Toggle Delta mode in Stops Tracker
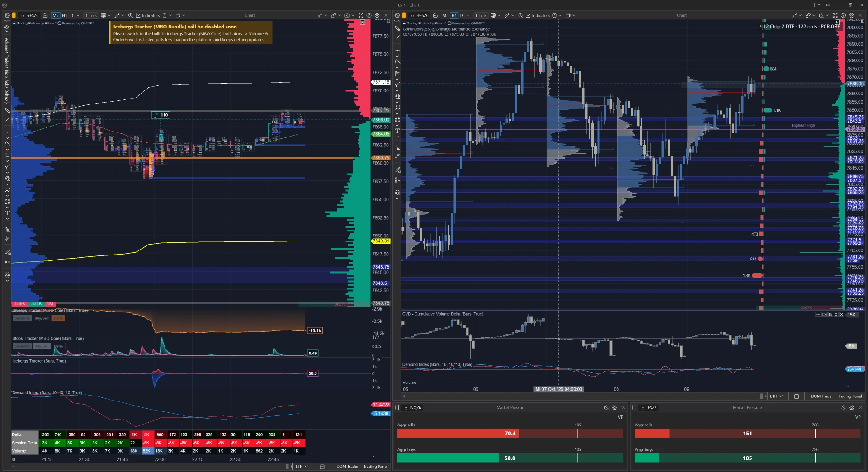This screenshot has height=472, width=868. (x=59, y=346)
